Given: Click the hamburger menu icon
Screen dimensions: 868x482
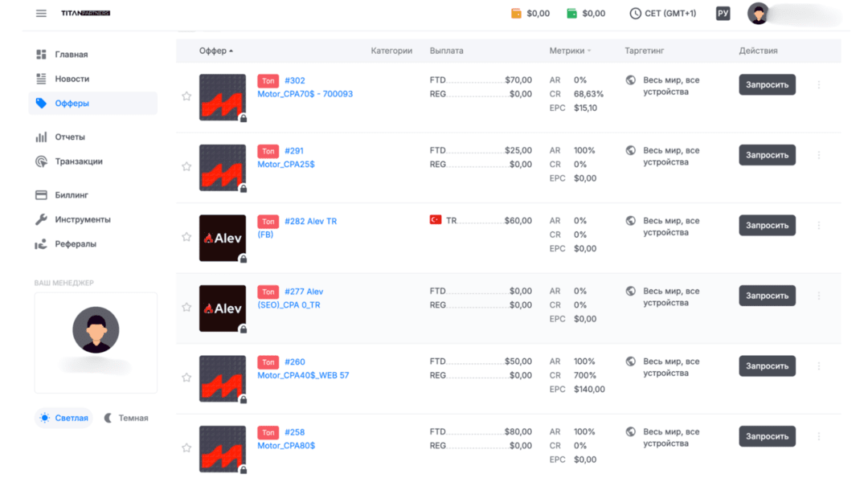Looking at the screenshot, I should (41, 13).
